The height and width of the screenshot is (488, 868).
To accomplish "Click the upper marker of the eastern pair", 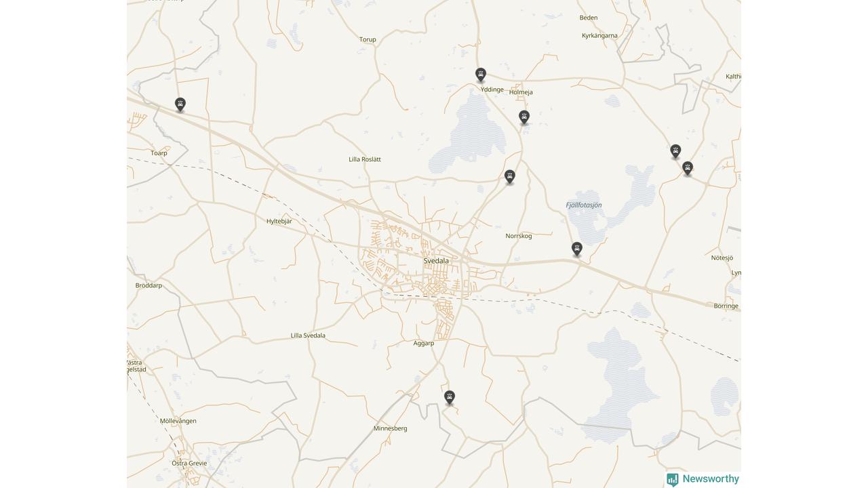I will 675,151.
